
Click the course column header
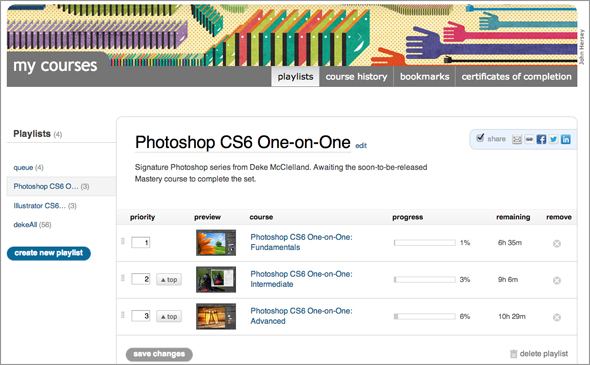[x=261, y=217]
